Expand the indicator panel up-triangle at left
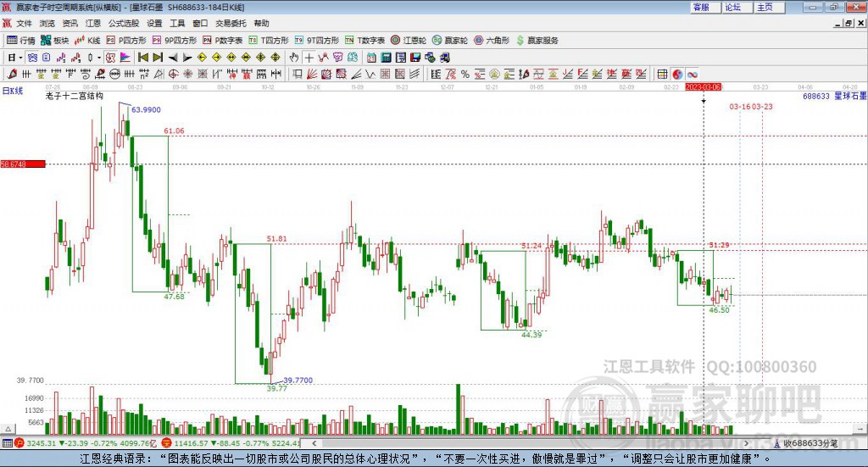Screen dimensions: 868x467 [x=8, y=429]
